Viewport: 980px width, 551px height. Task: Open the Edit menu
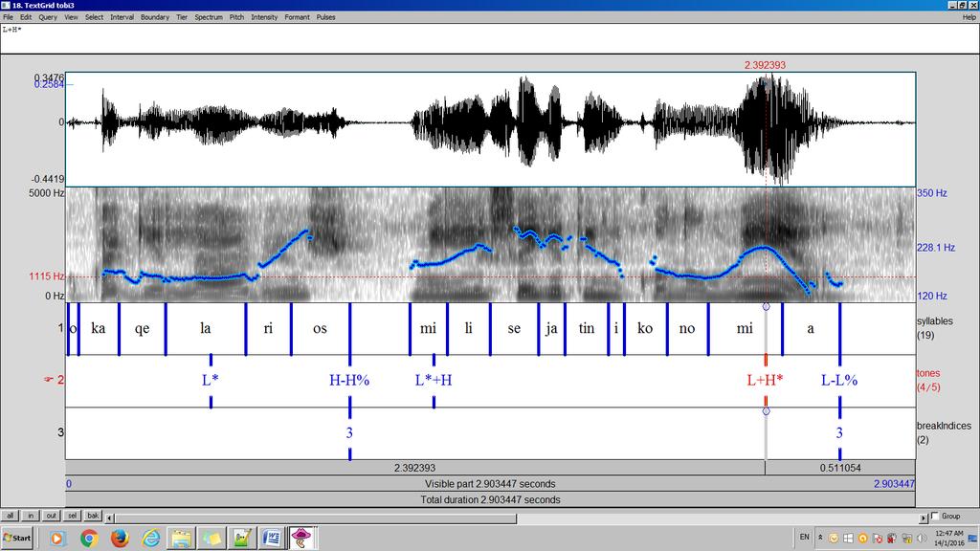pyautogui.click(x=26, y=17)
